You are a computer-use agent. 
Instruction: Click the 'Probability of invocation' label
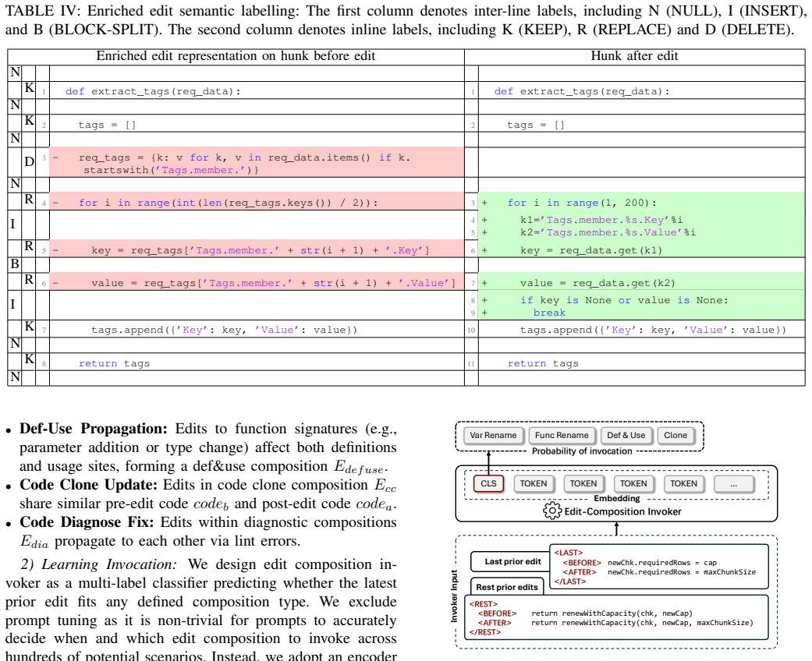pos(582,451)
